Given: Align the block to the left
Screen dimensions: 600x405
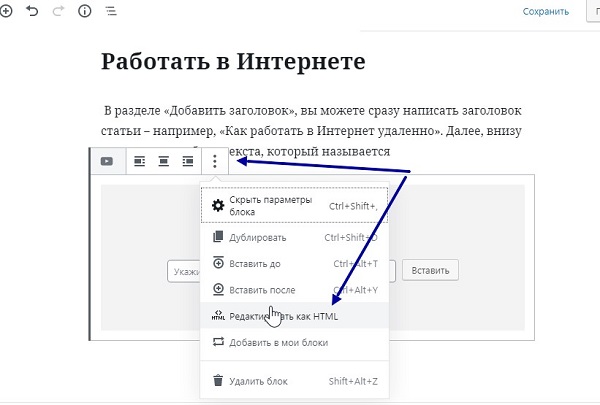Looking at the screenshot, I should click(140, 161).
